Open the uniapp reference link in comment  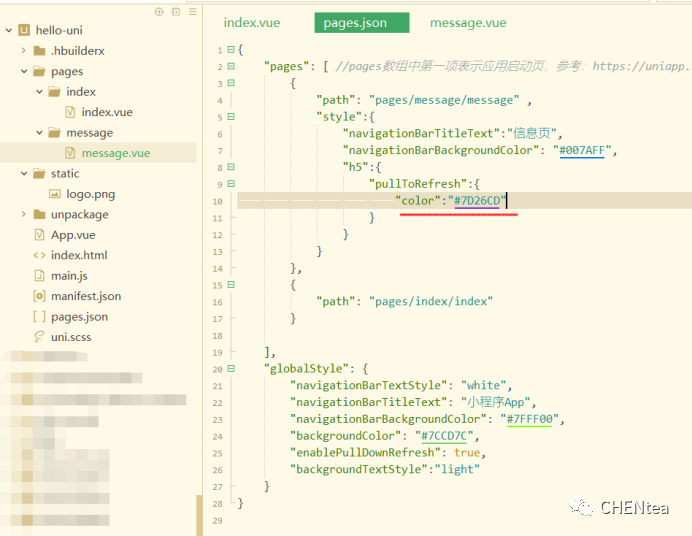coord(640,66)
